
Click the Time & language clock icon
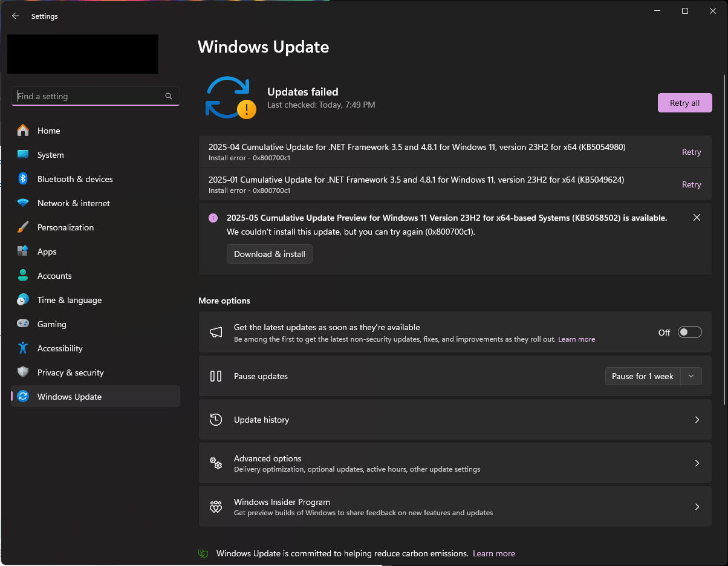click(23, 300)
